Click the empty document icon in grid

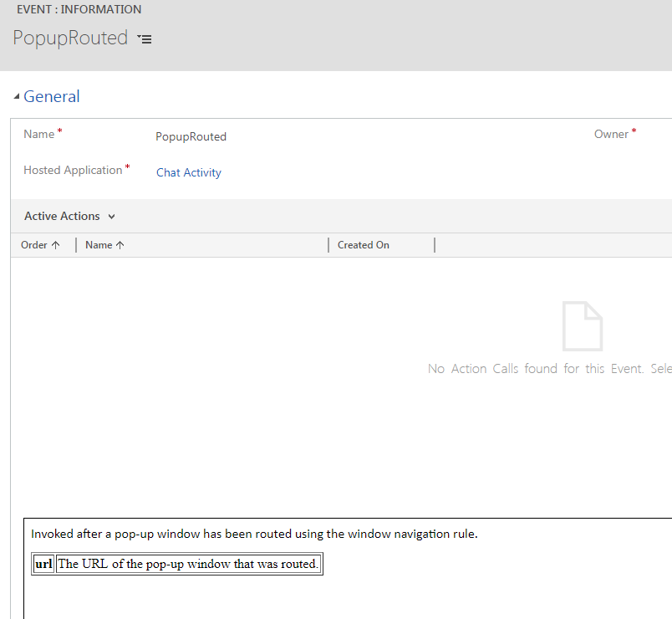click(583, 326)
